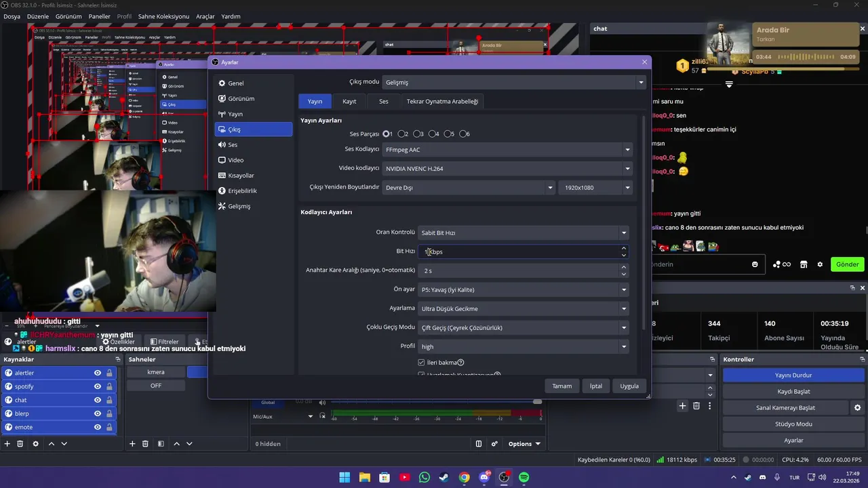Open the Video settings category
The height and width of the screenshot is (488, 868).
(x=253, y=160)
